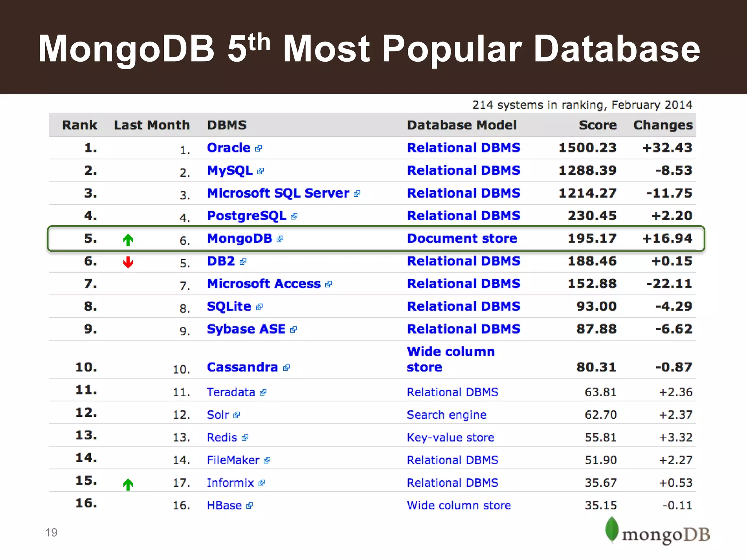Click Search engine link in Solr row
Screen dimensions: 747x560
[447, 415]
